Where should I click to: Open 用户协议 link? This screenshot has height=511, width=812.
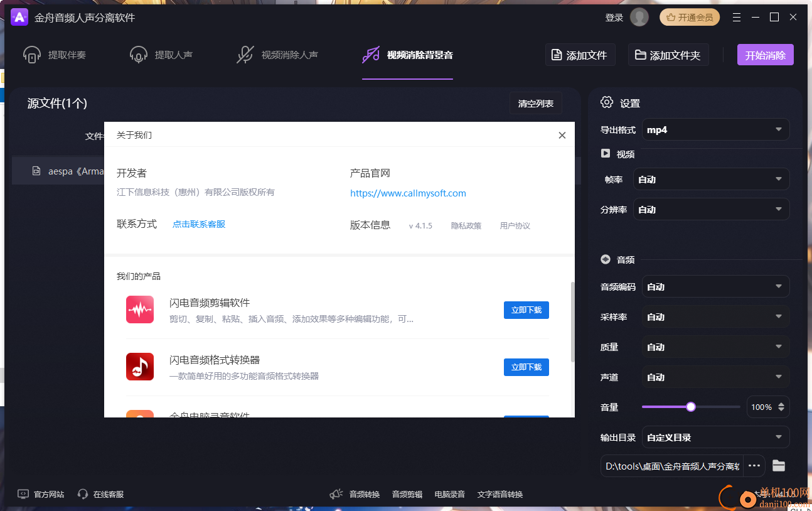pos(515,226)
